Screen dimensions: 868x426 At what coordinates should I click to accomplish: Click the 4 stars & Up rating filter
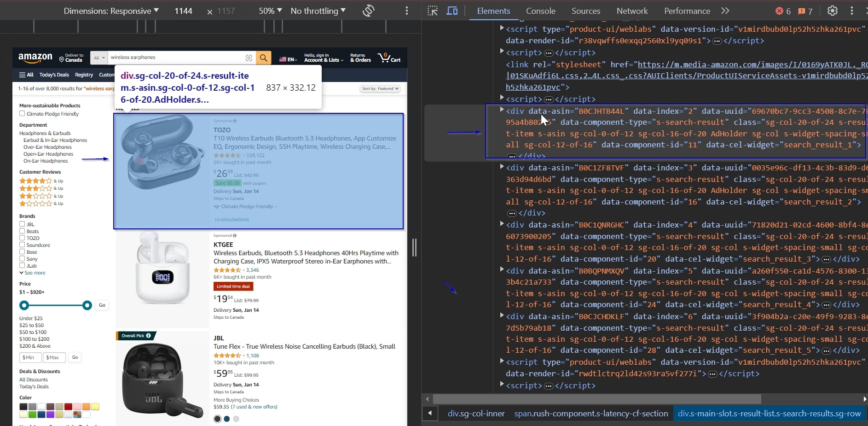click(x=41, y=181)
